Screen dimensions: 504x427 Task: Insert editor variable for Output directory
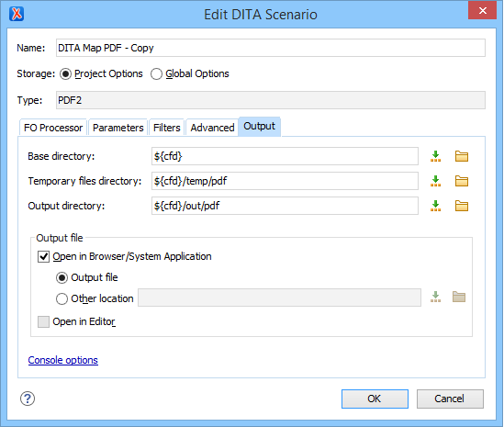pyautogui.click(x=435, y=206)
